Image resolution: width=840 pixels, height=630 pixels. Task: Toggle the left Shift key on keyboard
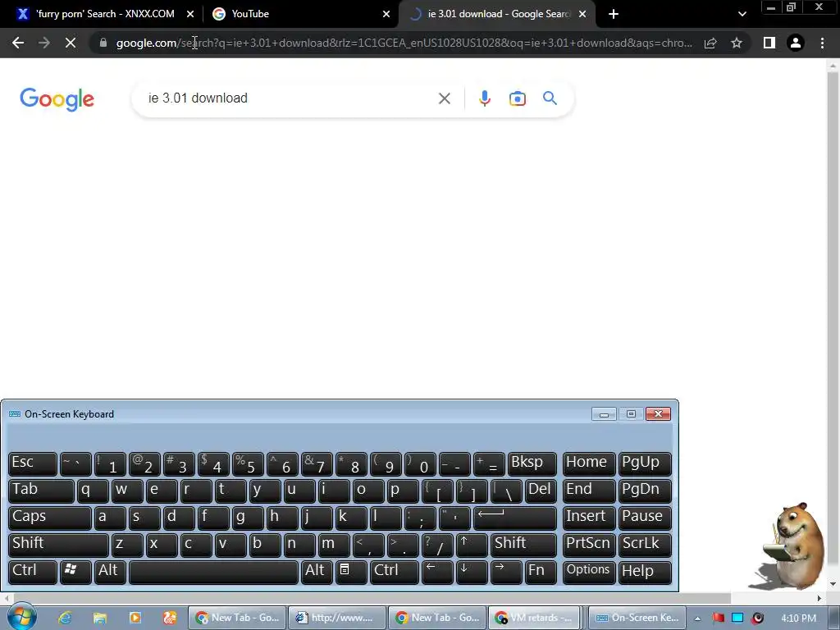[x=58, y=545]
